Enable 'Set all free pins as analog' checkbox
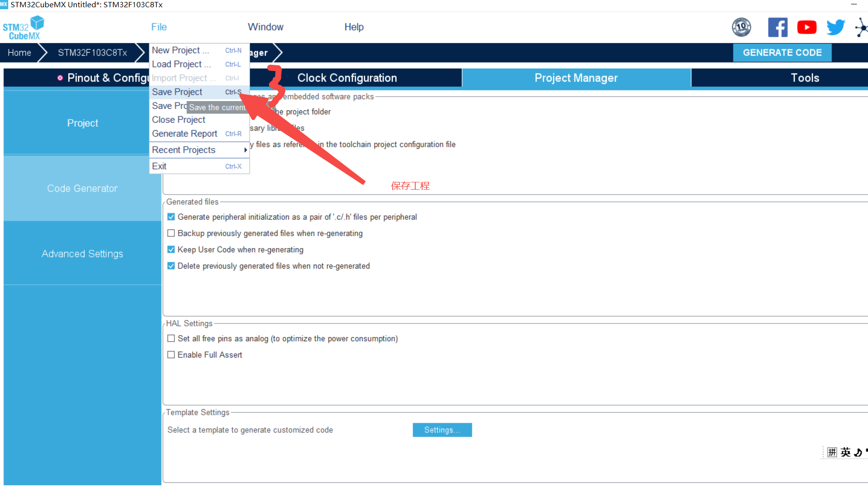 click(x=171, y=339)
